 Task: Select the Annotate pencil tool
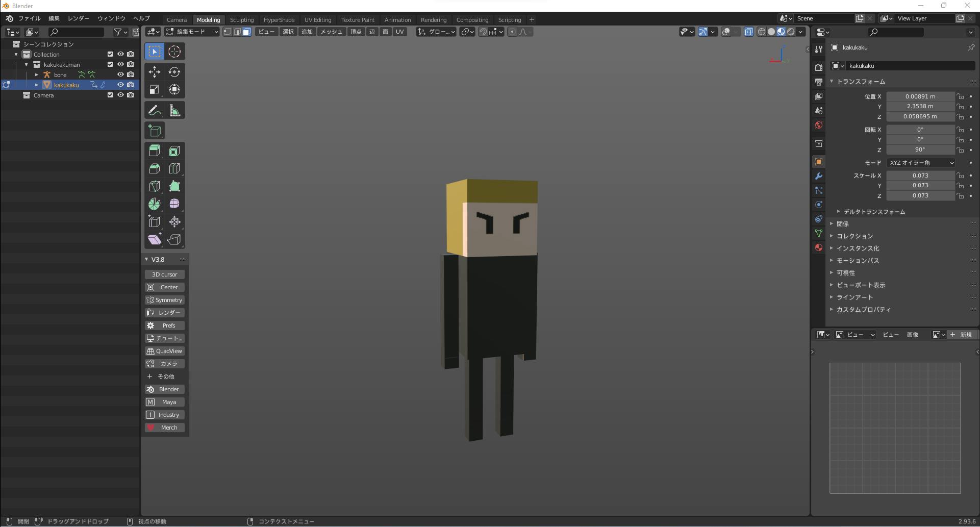tap(155, 110)
